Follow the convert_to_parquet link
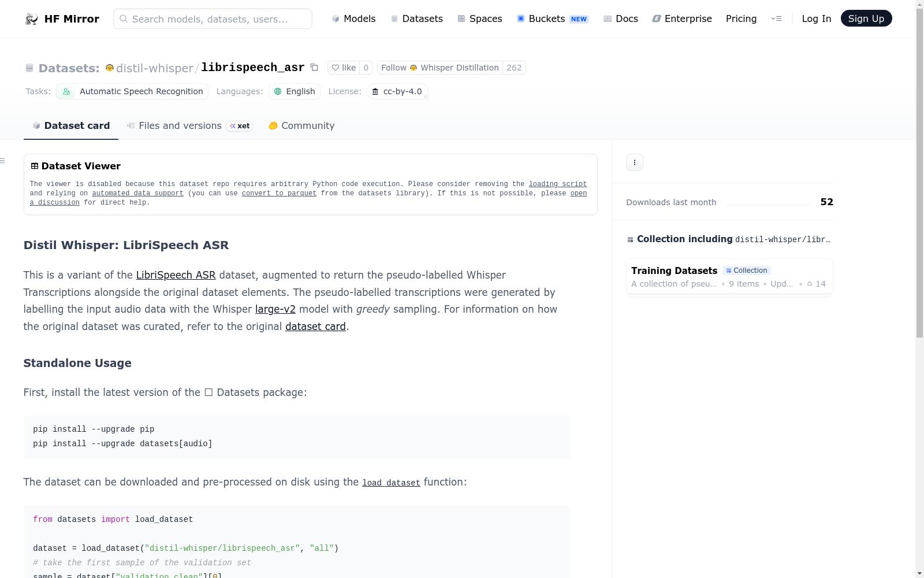 279,194
